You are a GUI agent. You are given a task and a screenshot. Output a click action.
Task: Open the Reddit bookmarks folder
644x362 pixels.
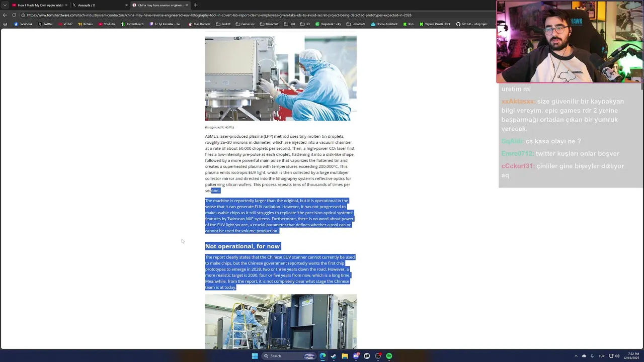point(223,24)
